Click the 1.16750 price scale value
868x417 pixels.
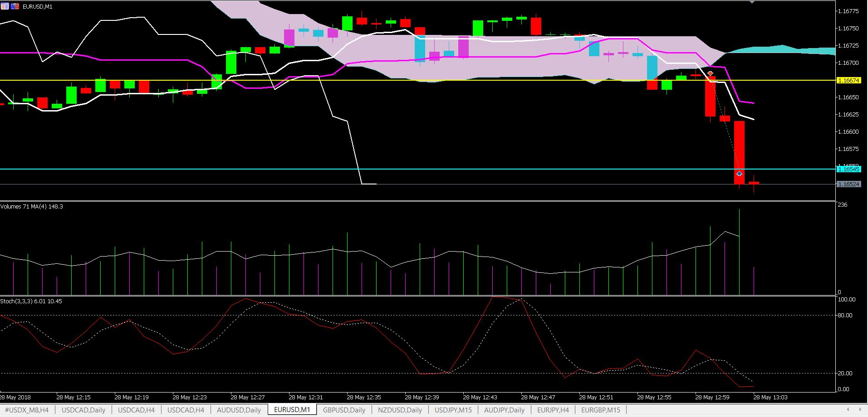click(848, 29)
